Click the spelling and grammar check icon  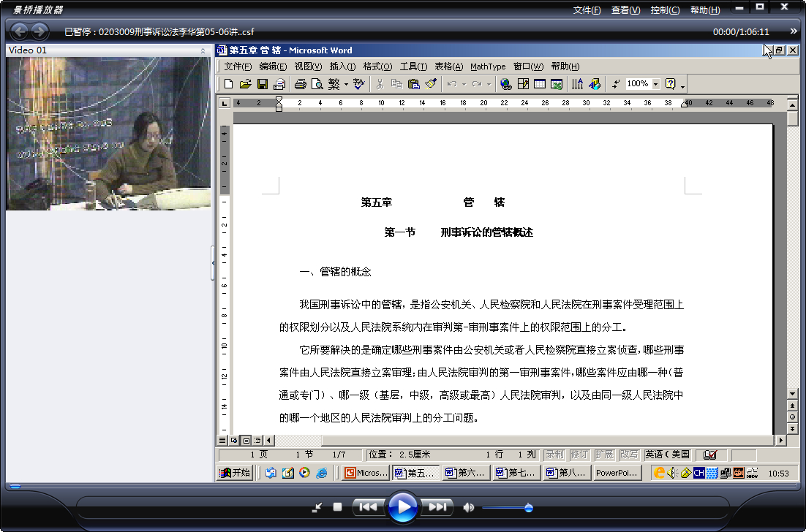point(359,84)
